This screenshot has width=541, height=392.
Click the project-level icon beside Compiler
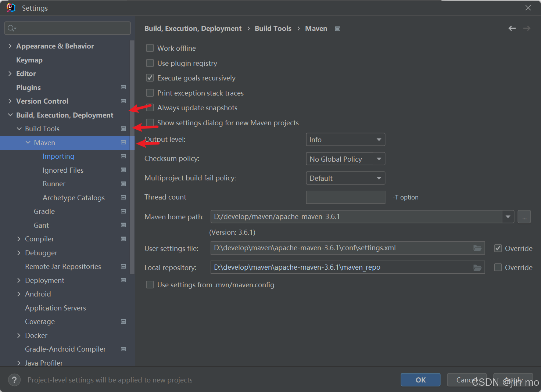coord(123,239)
